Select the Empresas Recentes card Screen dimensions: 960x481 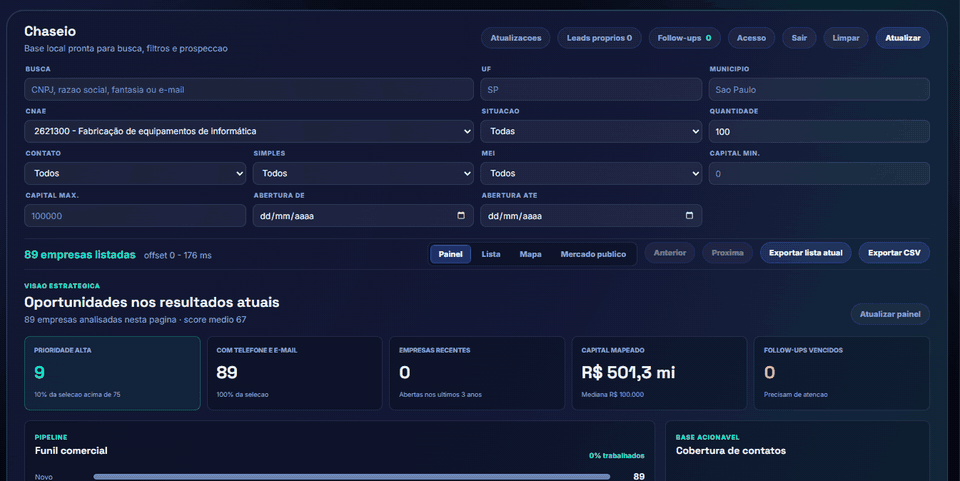477,373
